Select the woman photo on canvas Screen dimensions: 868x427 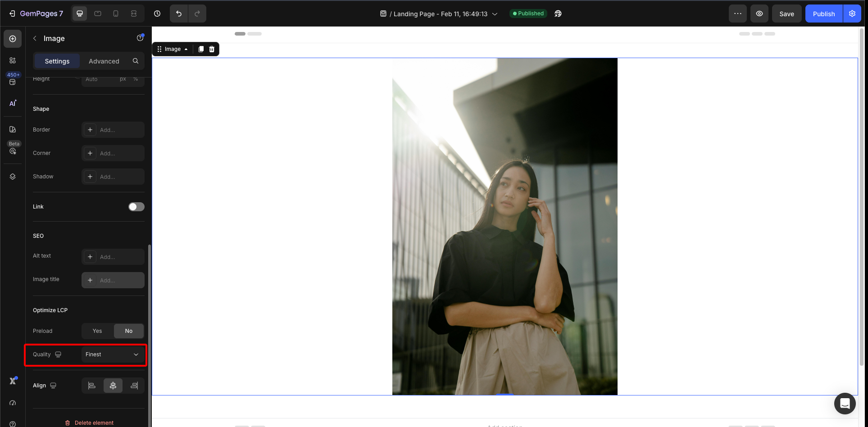pos(504,227)
